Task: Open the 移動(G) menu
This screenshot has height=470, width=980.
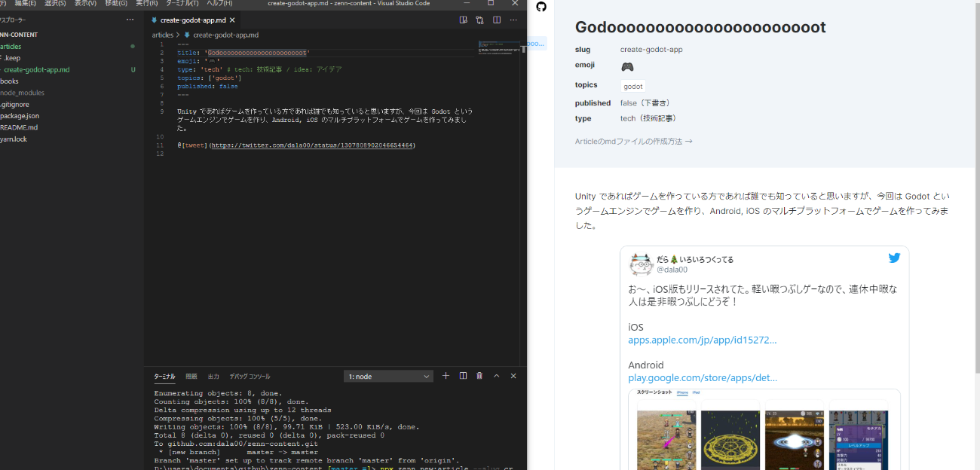Action: [x=116, y=4]
